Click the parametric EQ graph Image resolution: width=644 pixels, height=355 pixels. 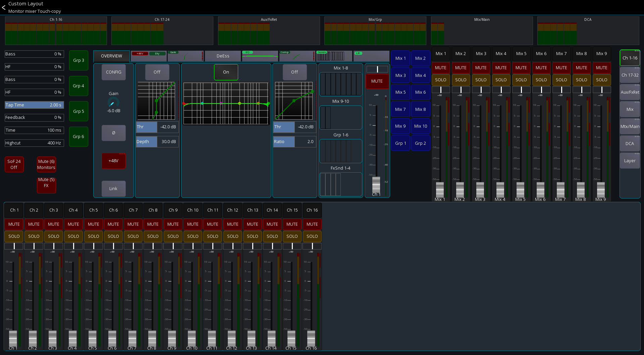pyautogui.click(x=226, y=103)
